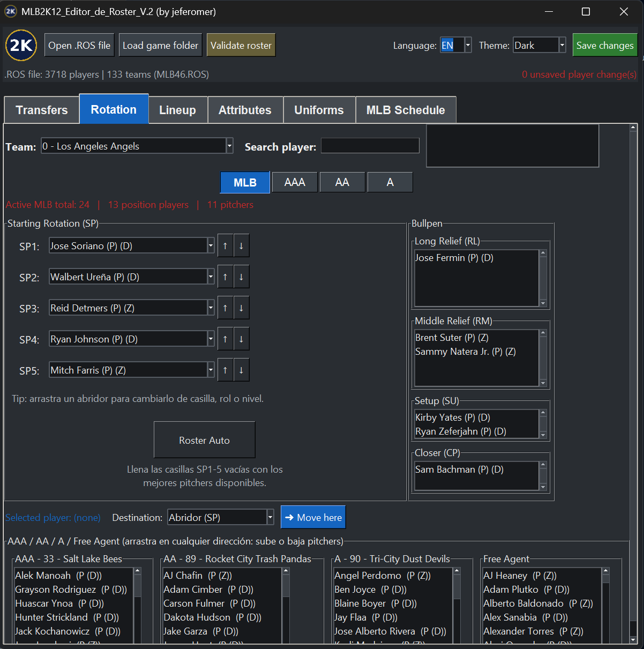Move SP4 Ryan Johnson up
The width and height of the screenshot is (644, 649).
tap(225, 339)
